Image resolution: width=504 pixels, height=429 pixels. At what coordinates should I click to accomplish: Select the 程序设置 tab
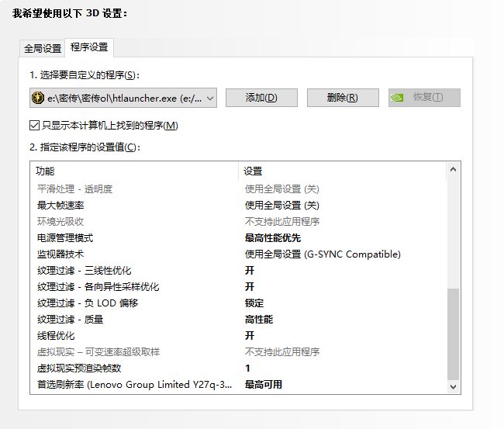click(89, 47)
